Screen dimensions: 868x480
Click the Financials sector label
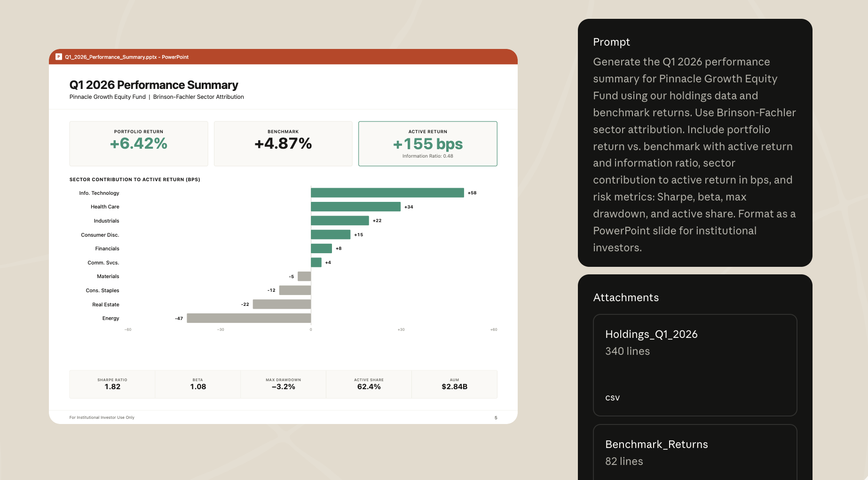pyautogui.click(x=107, y=249)
